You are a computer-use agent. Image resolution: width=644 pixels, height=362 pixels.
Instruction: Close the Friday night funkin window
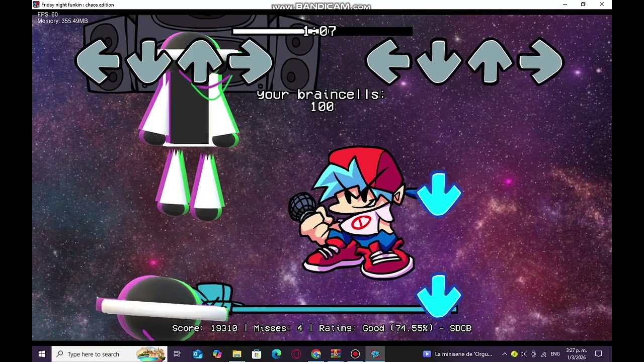(602, 5)
